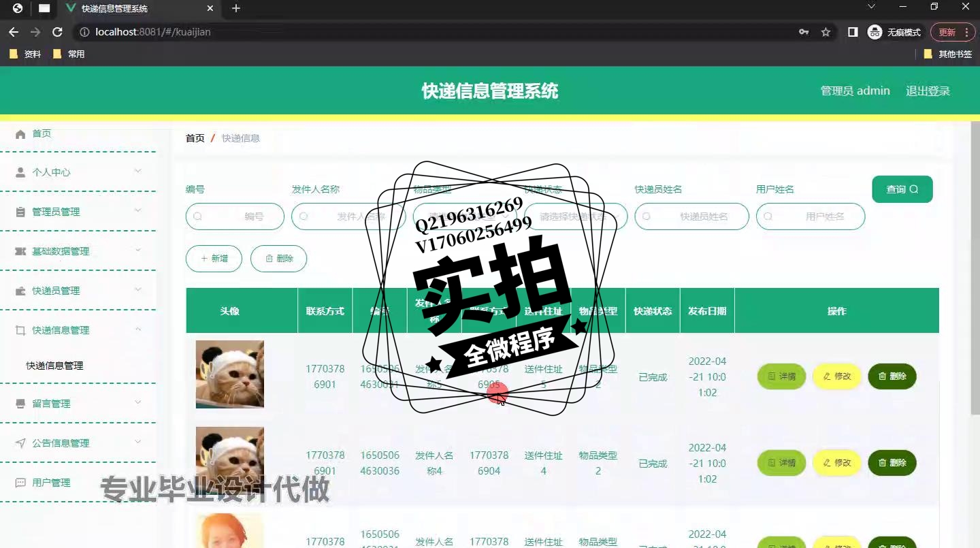Click the chat icon beside 用户管理

click(20, 483)
